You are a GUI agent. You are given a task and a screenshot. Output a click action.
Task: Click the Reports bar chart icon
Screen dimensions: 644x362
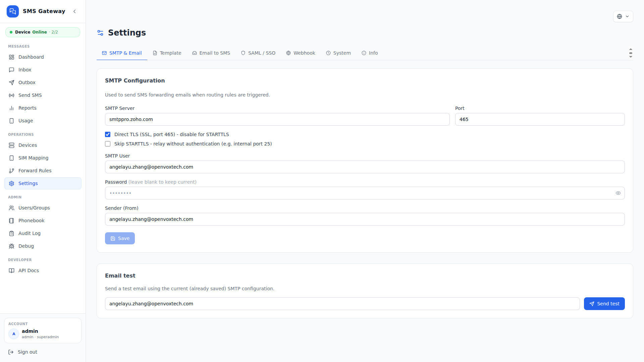click(x=12, y=108)
